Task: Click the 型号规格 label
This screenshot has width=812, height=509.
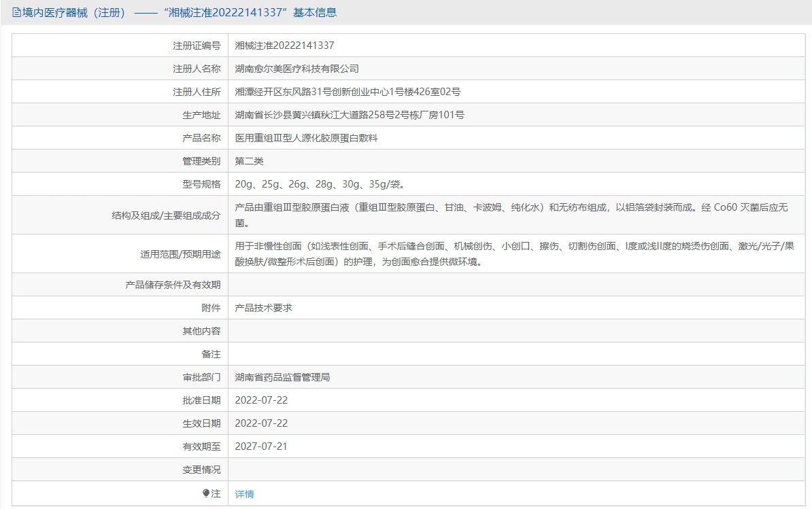Action: [x=201, y=184]
